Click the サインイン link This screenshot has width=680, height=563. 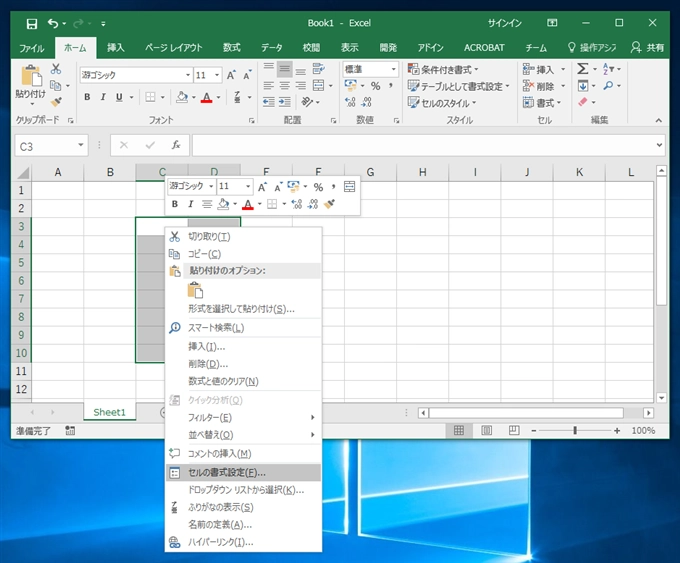[x=504, y=23]
